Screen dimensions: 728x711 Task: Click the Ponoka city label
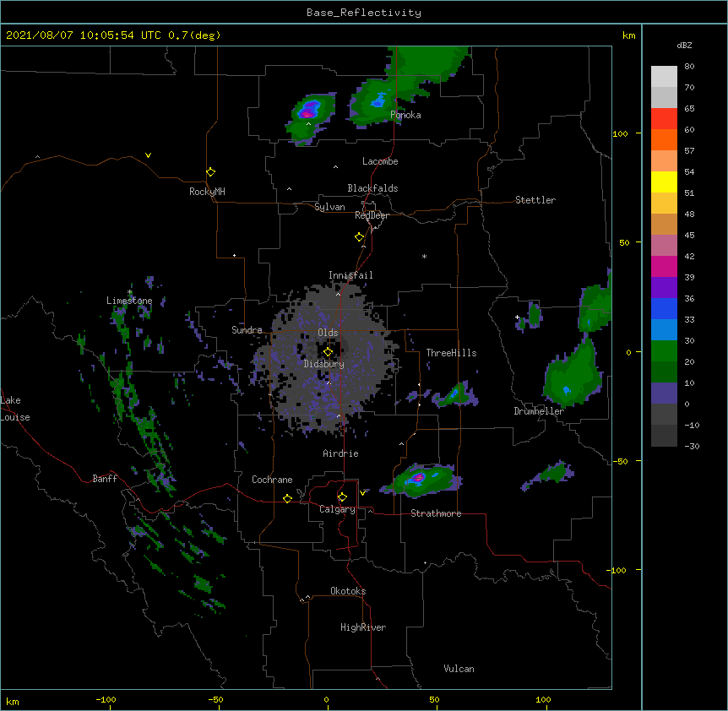405,115
